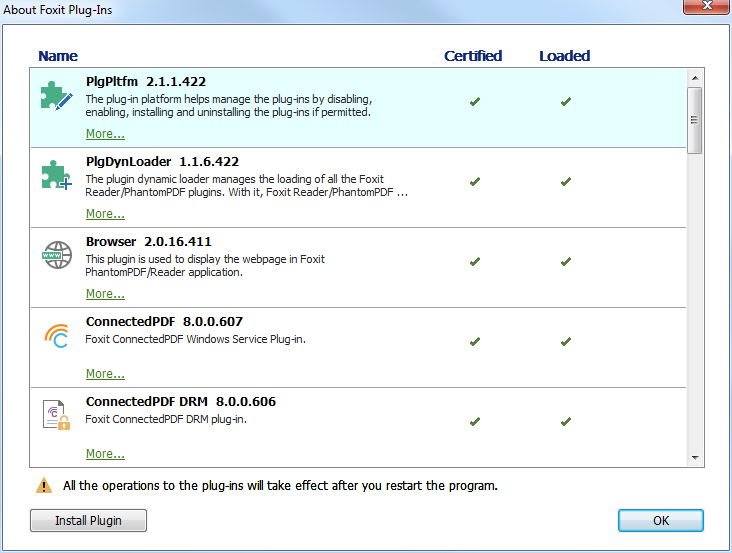Click ConnectedPDF DRM's Certified check mark
This screenshot has height=553, width=732.
475,421
